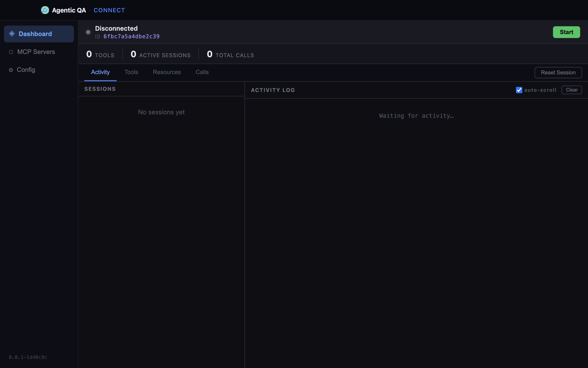The width and height of the screenshot is (588, 368).
Task: Open the Config page
Action: [39, 70]
